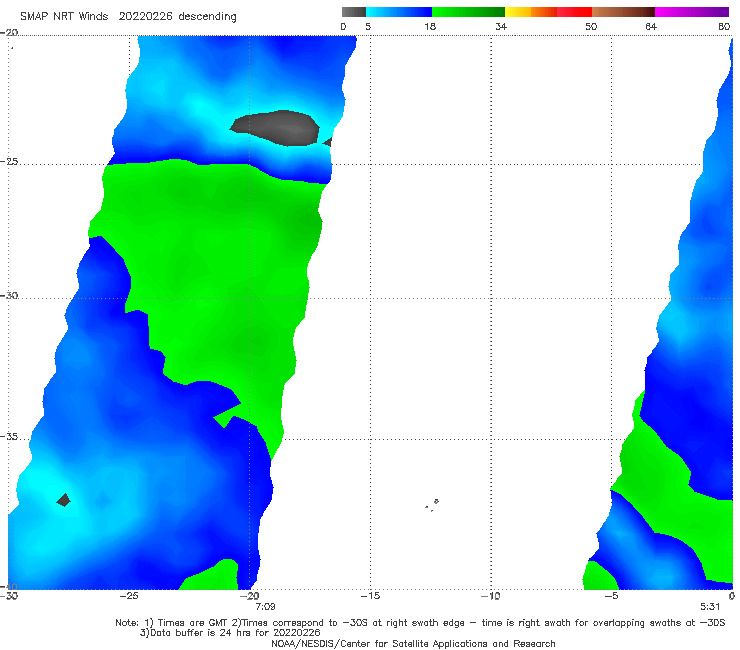Click the gray segment of the color bar

pos(354,12)
